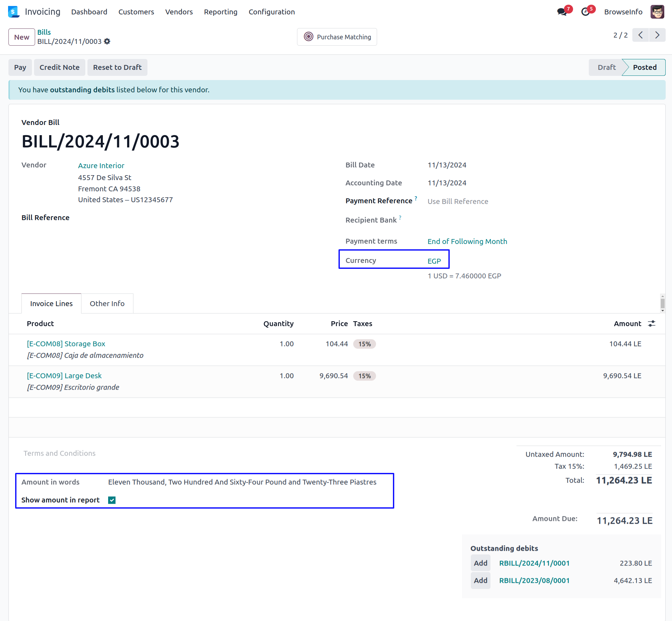Open the Reporting dropdown menu

[x=220, y=12]
